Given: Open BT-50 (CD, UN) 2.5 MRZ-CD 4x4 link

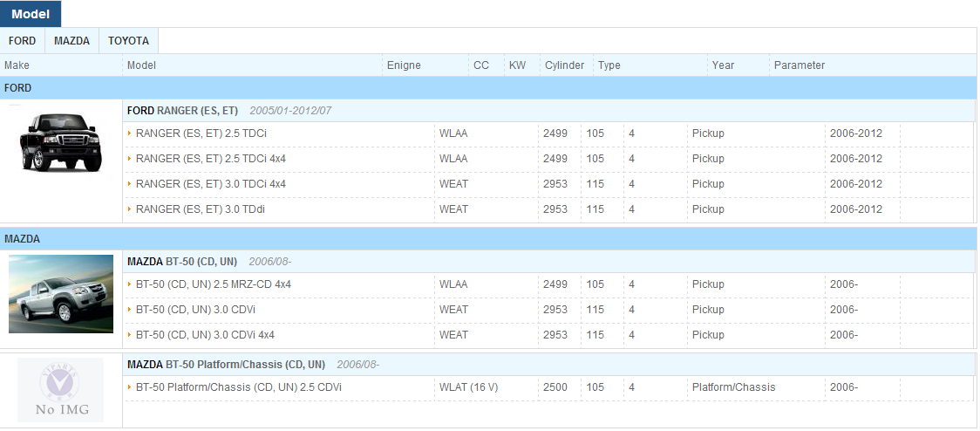Looking at the screenshot, I should (213, 284).
